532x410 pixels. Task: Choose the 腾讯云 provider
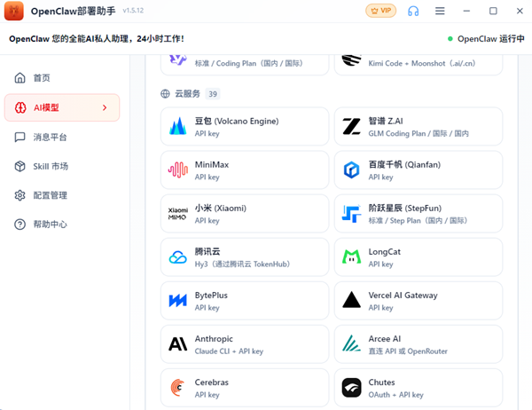(x=245, y=257)
